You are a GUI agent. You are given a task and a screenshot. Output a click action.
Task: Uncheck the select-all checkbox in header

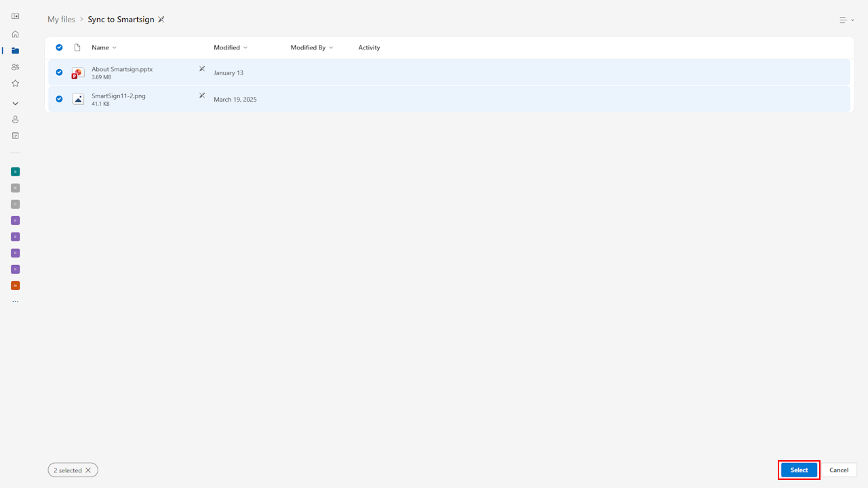tap(59, 47)
